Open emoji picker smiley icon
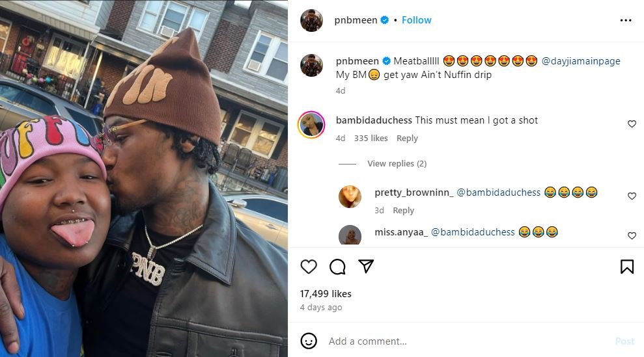 309,341
